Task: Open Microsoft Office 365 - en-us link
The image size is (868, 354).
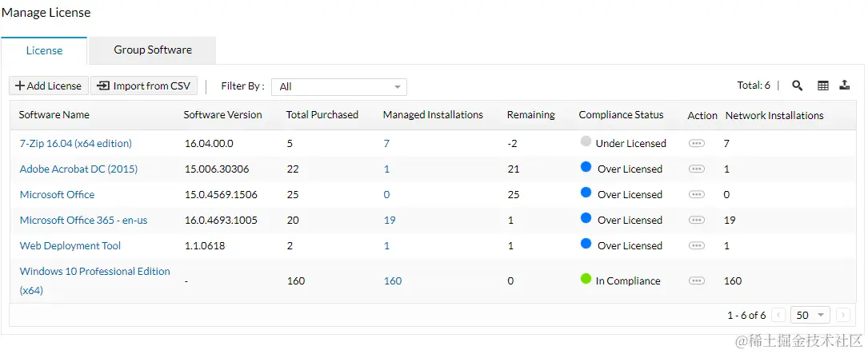Action: 83,220
